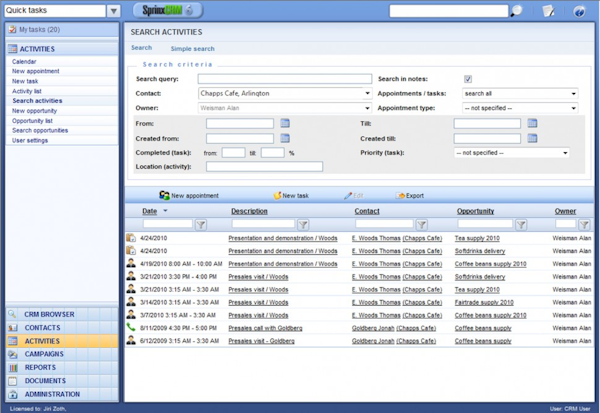Open the notes icon in top bar
600x413 pixels.
point(549,11)
